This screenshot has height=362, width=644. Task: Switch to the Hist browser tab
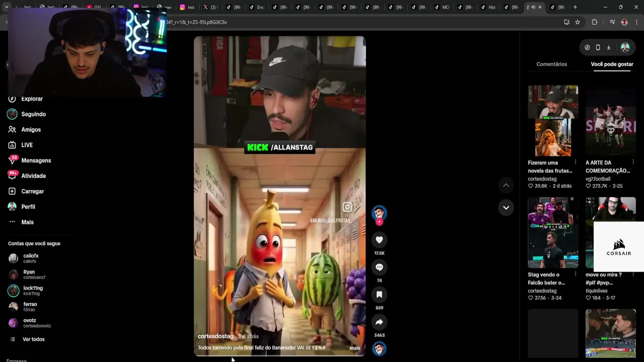[x=488, y=7]
